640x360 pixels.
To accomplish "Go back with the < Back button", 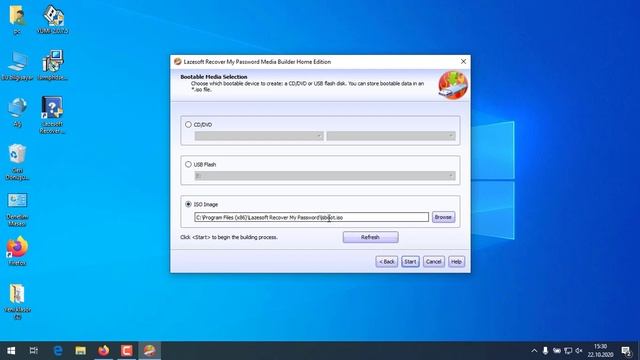I will (387, 262).
